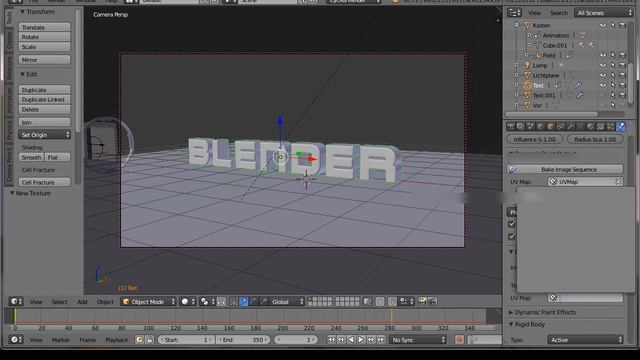Select the rotate manipulator icon
Image resolution: width=640 pixels, height=360 pixels.
253,302
